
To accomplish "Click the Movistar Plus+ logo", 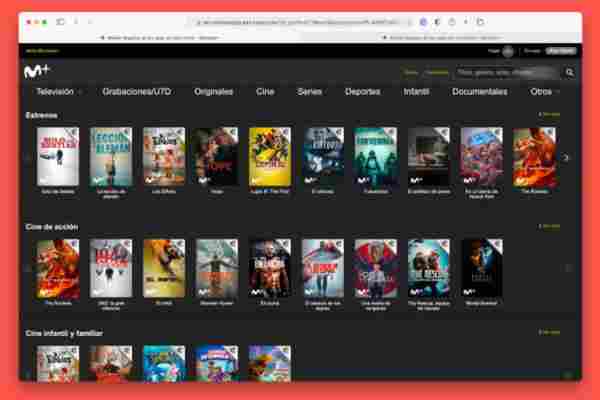I will pos(37,71).
